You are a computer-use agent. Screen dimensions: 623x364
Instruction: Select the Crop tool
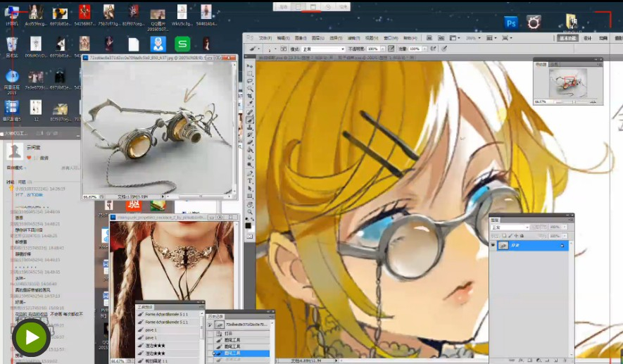[x=250, y=95]
